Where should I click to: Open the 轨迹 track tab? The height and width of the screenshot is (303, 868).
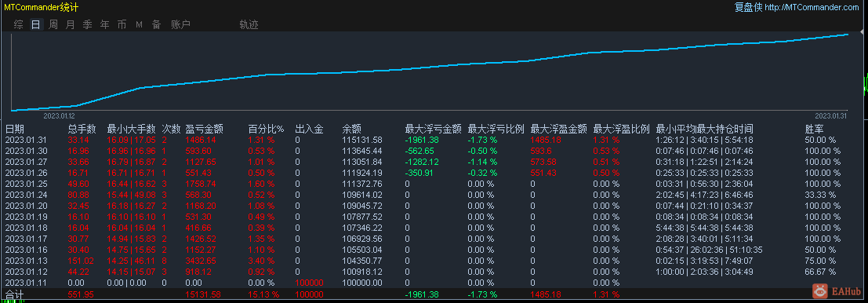[x=249, y=24]
